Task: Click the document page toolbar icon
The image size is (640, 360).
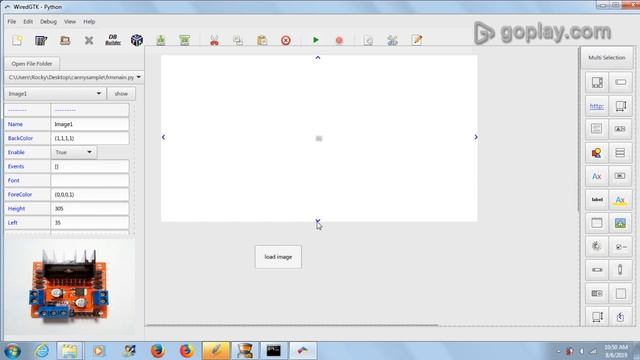Action: (x=368, y=40)
